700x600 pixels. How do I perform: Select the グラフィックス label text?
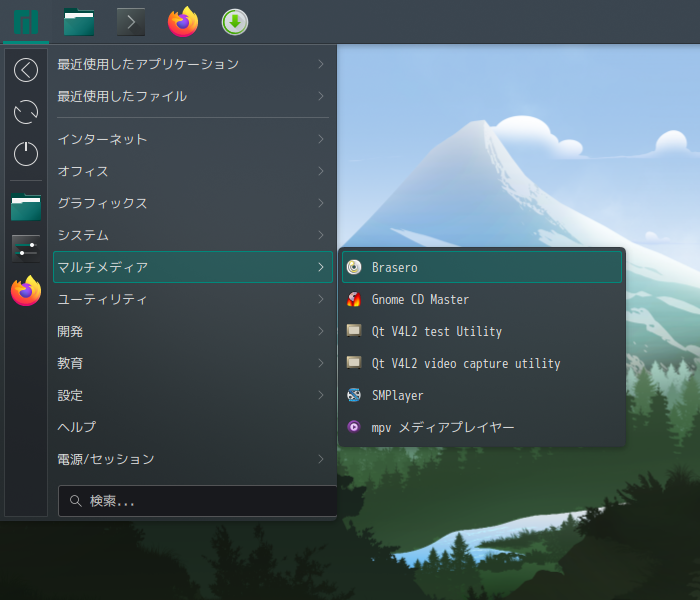click(x=102, y=203)
